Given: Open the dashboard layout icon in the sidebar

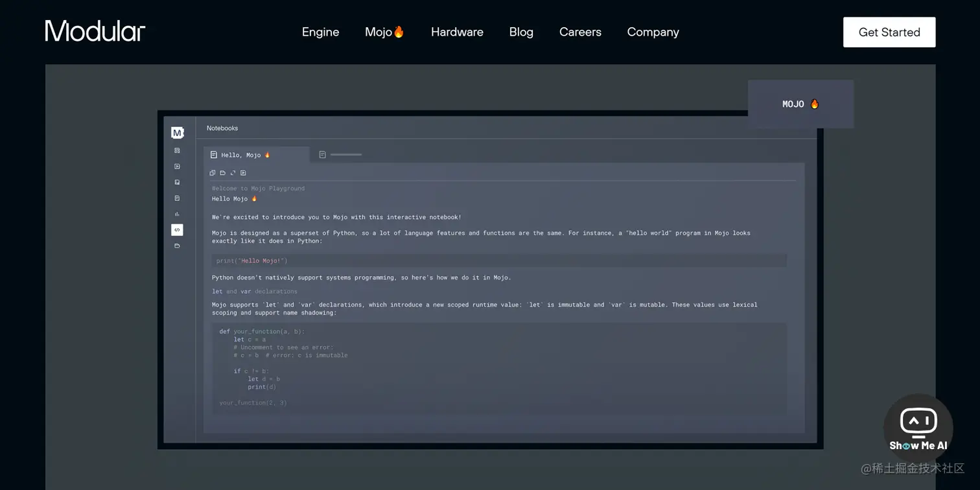Looking at the screenshot, I should [x=177, y=150].
